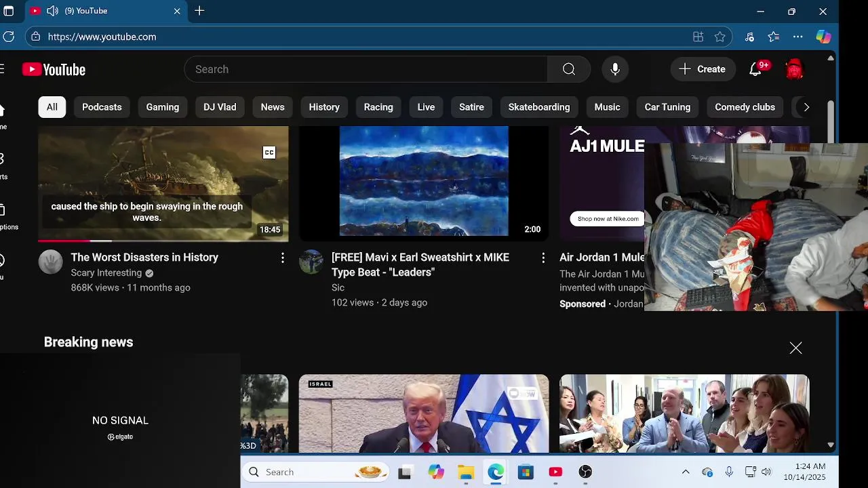Open the Trump Israel flag news thumbnail

click(424, 413)
